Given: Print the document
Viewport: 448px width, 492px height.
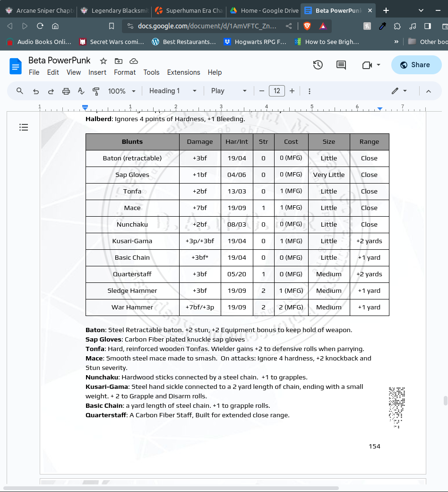Looking at the screenshot, I should (x=66, y=91).
